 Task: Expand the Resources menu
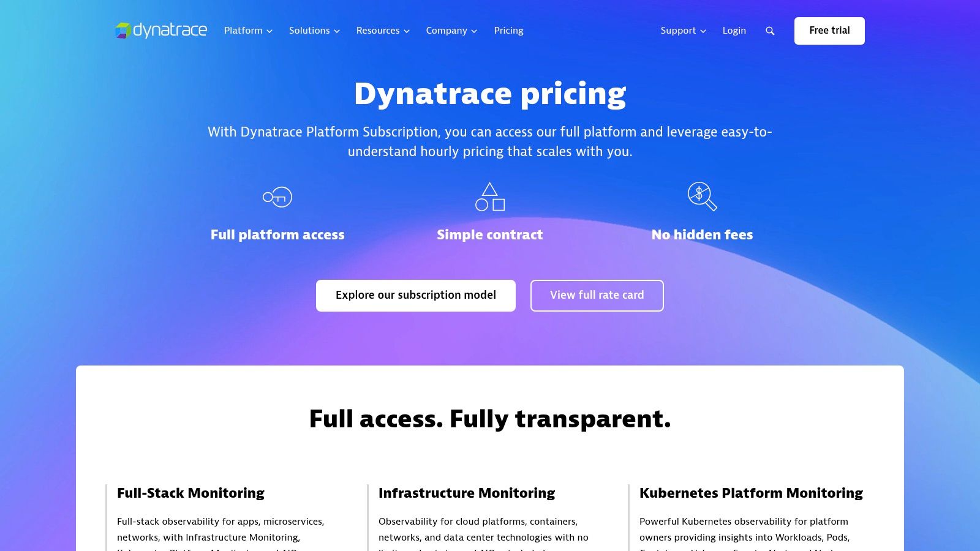coord(383,31)
